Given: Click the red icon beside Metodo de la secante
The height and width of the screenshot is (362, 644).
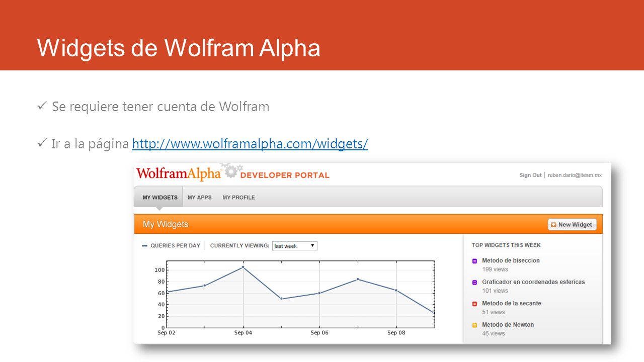Looking at the screenshot, I should click(474, 304).
